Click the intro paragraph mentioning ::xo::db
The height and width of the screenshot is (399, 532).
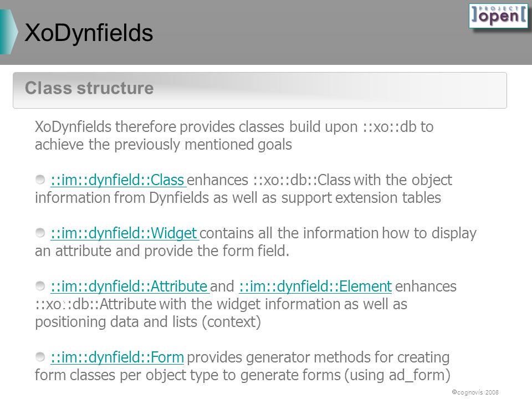coord(234,135)
